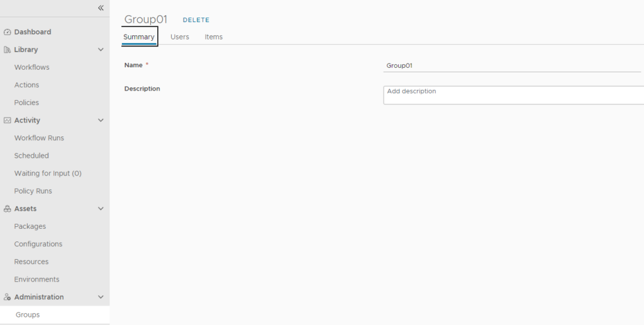Collapse the Assets section chevron
Image resolution: width=644 pixels, height=325 pixels.
tap(101, 209)
